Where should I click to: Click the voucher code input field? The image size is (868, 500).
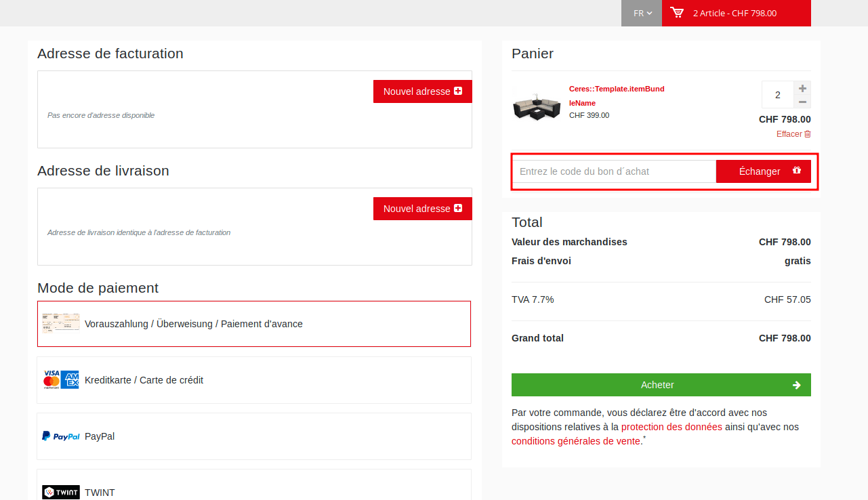[x=614, y=171]
